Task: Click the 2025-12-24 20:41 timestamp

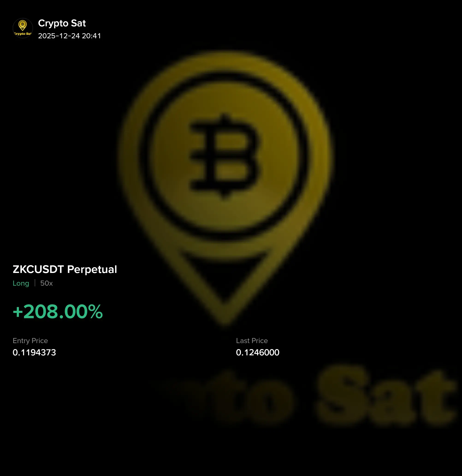Action: [x=69, y=36]
